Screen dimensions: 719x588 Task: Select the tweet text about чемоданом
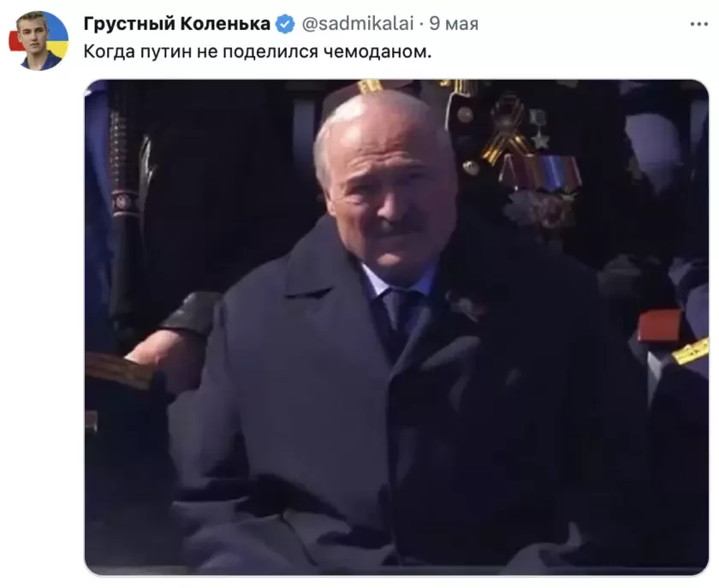[258, 51]
